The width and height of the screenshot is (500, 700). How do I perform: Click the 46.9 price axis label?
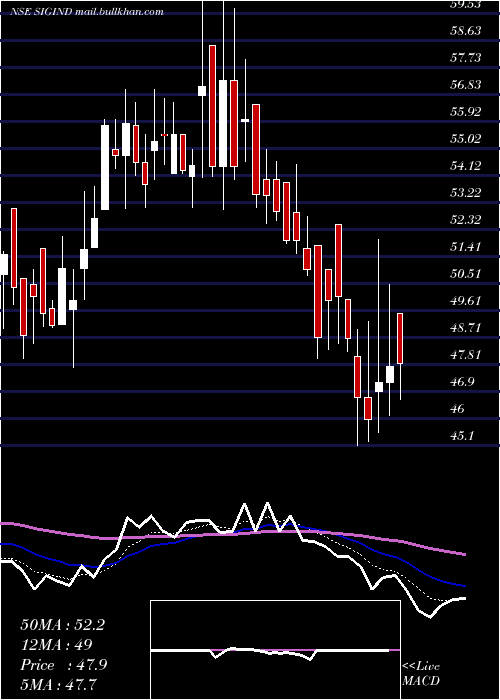coord(462,382)
